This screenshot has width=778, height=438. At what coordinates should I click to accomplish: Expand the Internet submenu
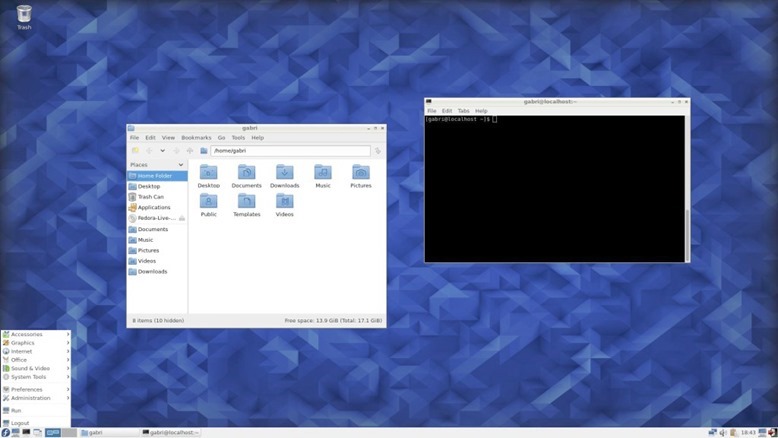click(x=36, y=351)
